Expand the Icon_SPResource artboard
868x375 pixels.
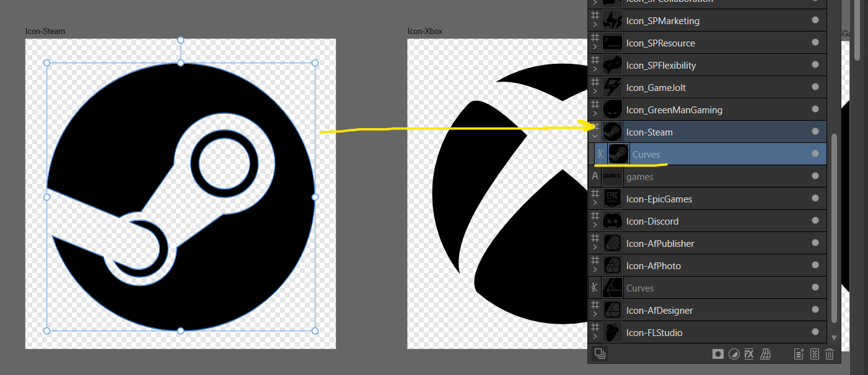[x=595, y=48]
